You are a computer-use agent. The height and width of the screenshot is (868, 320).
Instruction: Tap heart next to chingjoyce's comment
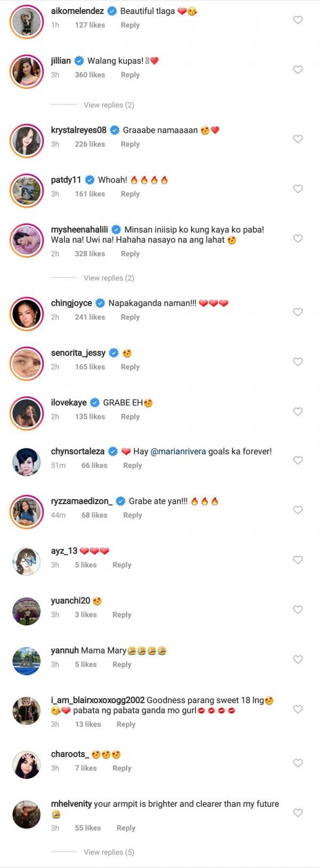tap(298, 312)
